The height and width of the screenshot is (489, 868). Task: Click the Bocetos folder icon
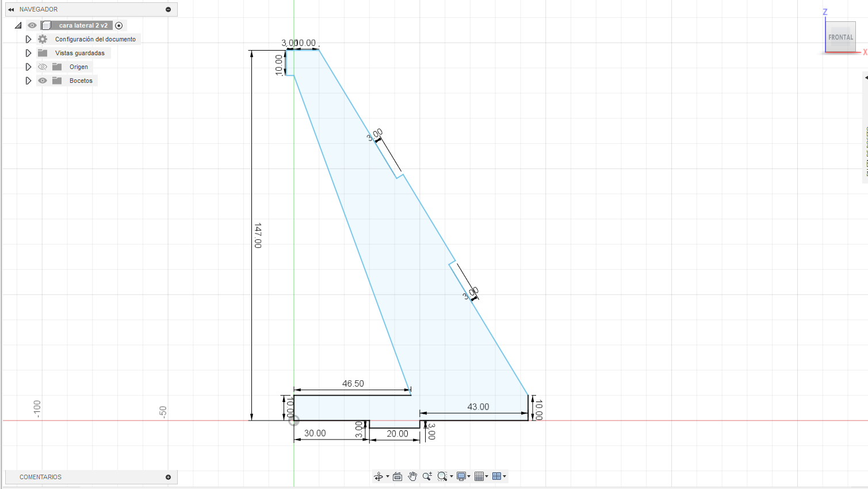point(57,81)
